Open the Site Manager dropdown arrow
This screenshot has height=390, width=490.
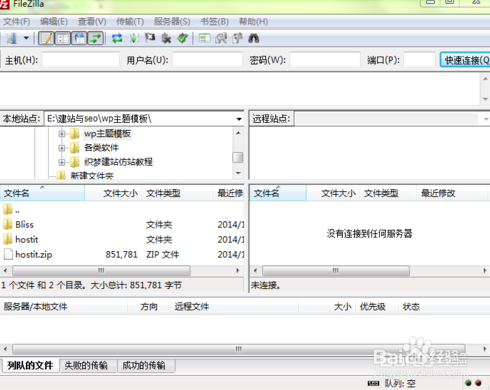26,38
